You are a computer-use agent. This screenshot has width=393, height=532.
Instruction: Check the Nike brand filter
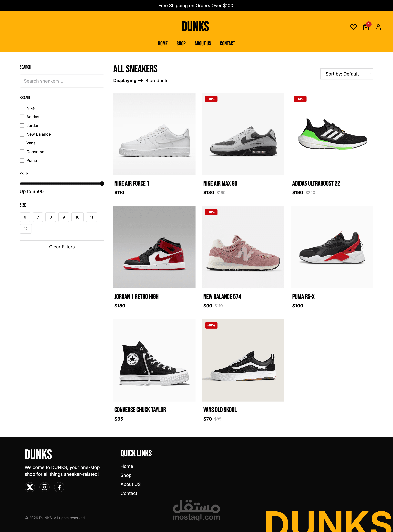(x=22, y=108)
